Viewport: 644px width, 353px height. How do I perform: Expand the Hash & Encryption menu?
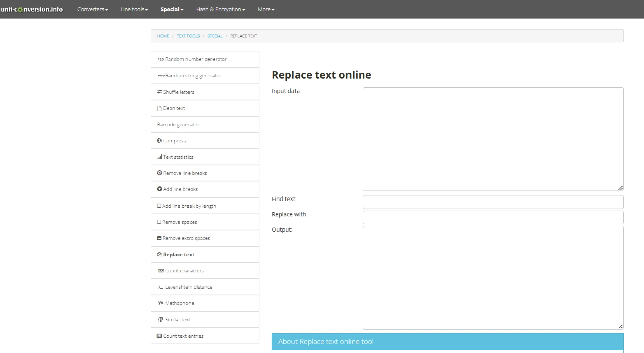pos(220,9)
